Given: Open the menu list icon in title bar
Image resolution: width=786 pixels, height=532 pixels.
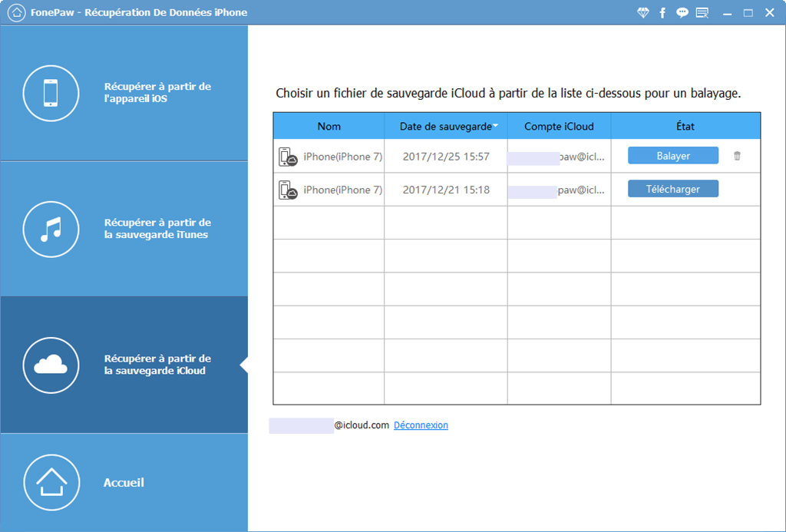Looking at the screenshot, I should pyautogui.click(x=702, y=13).
